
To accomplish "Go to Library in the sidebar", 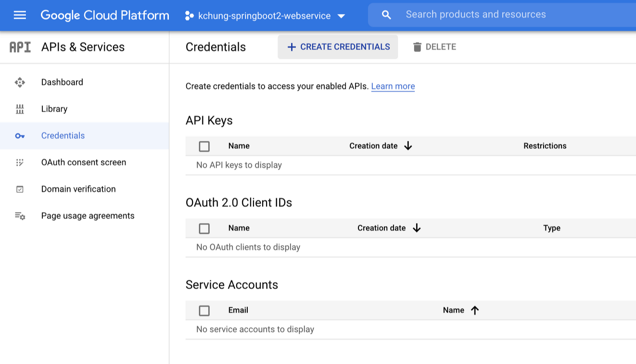I will [x=84, y=109].
